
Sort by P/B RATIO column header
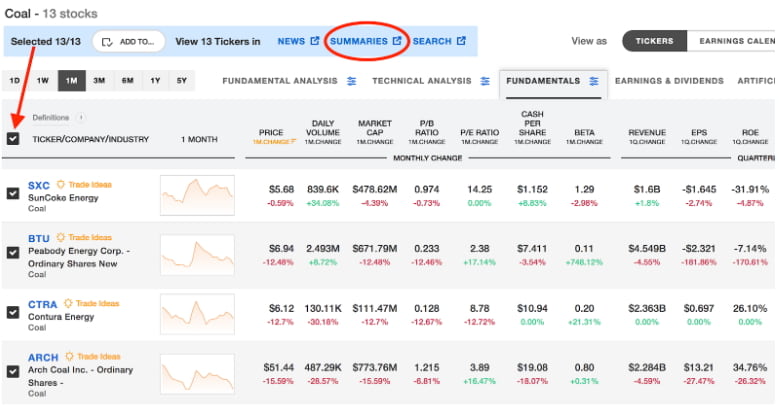pos(427,128)
